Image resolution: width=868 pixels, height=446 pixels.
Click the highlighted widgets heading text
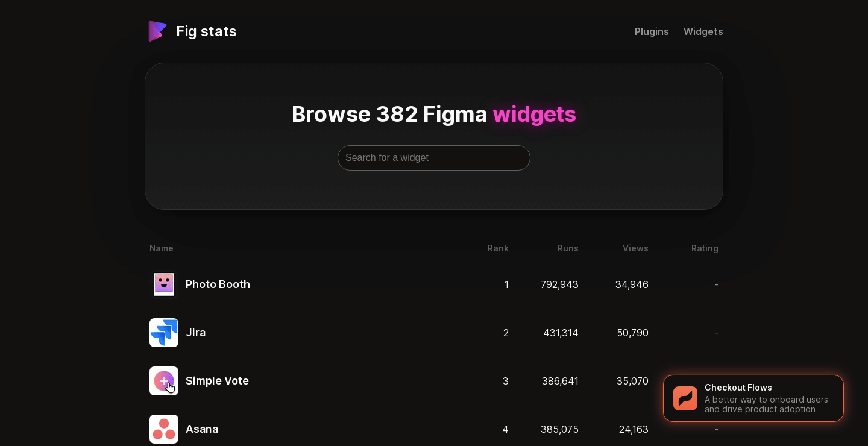click(534, 114)
